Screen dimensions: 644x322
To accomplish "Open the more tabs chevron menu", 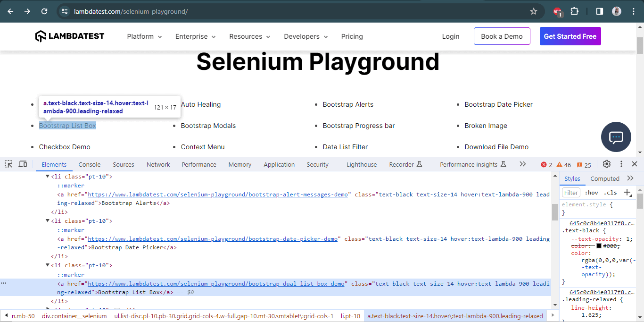I will coord(522,164).
